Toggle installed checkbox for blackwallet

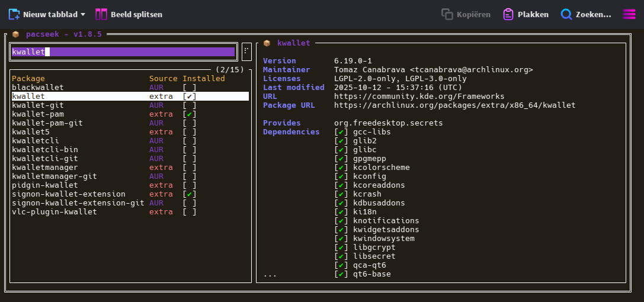[190, 88]
